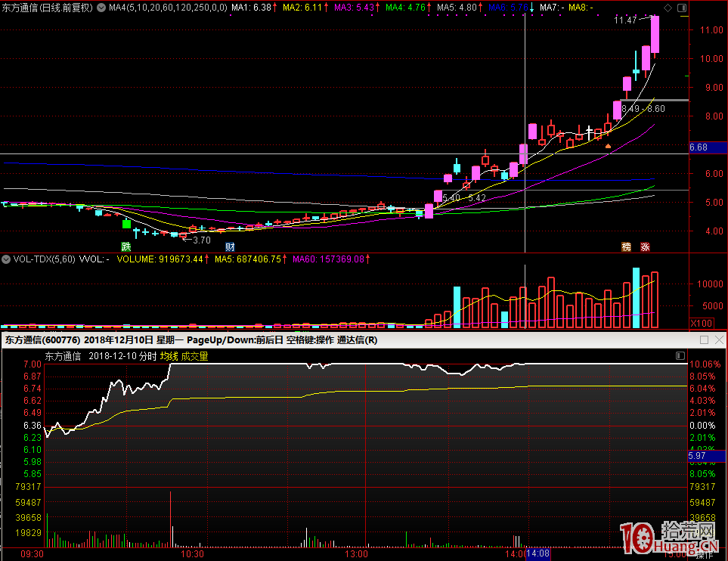Screen dimensions: 728x561
Task: Click the diamond icon at chart top-right
Action: pos(666,8)
